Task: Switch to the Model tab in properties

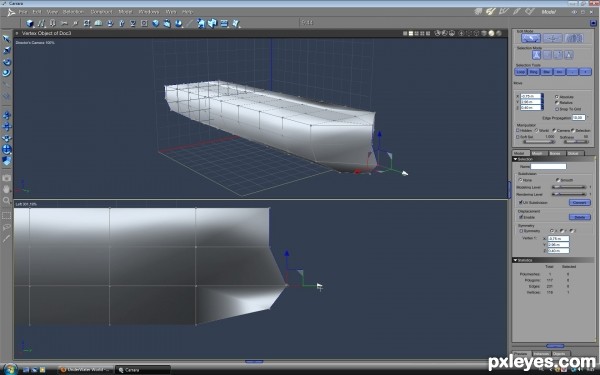Action: (520, 153)
